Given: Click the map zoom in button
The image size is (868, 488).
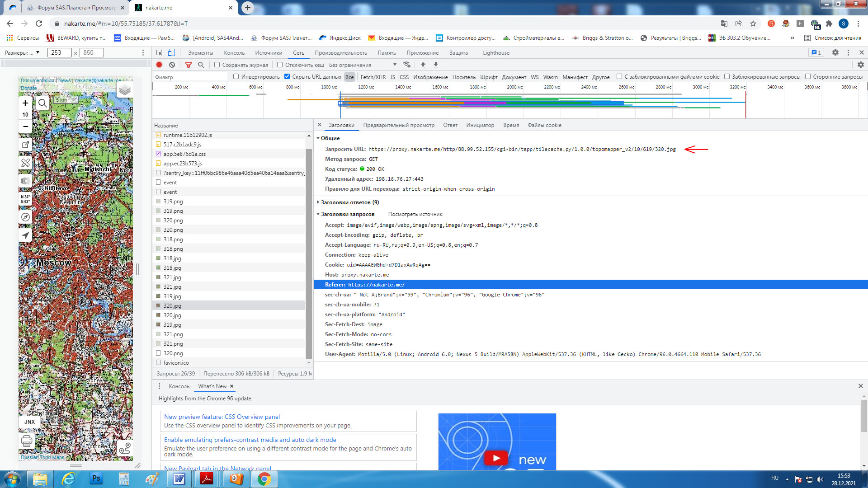Looking at the screenshot, I should (x=25, y=103).
